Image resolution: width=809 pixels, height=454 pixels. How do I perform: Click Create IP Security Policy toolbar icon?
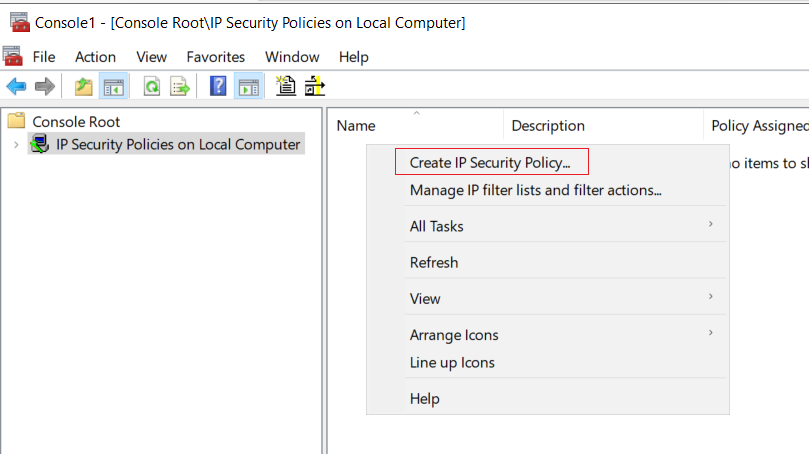tap(286, 86)
